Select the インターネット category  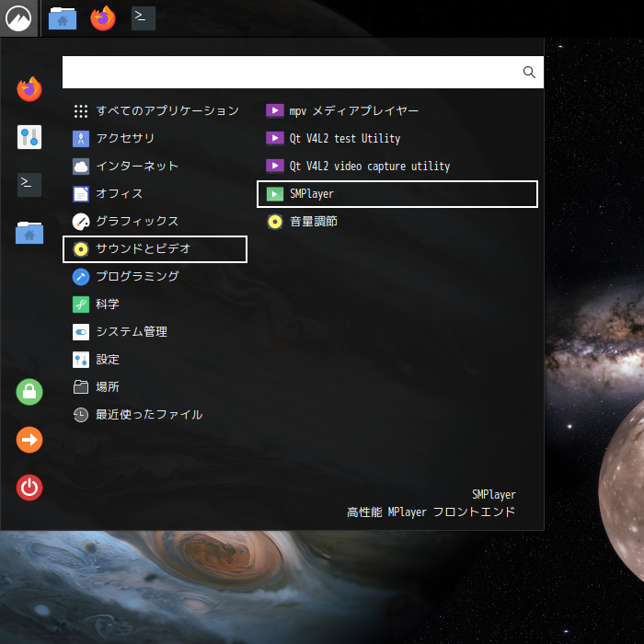[x=155, y=167]
